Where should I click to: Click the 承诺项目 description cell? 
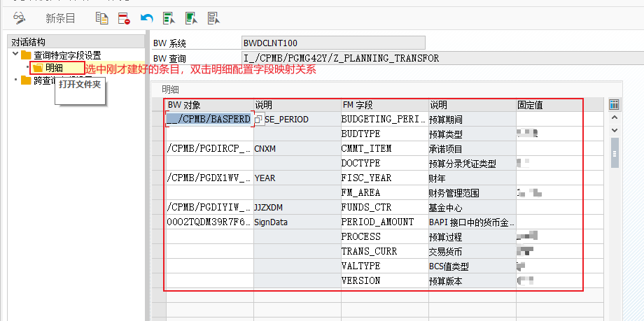[x=472, y=148]
